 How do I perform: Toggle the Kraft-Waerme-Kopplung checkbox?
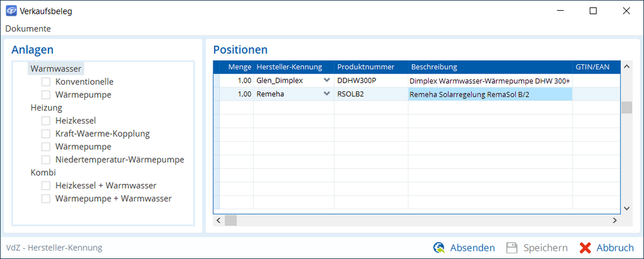46,134
